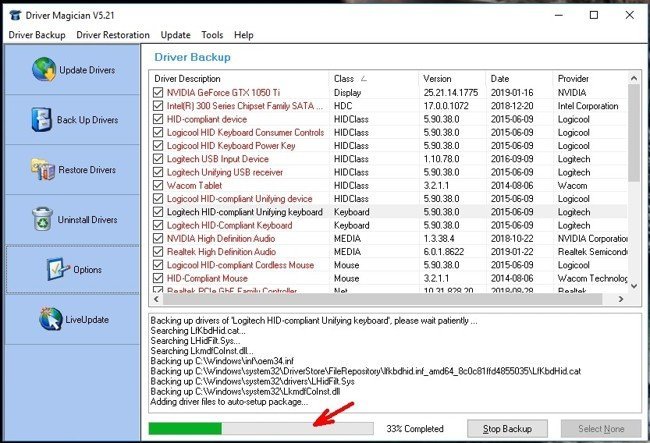Click the horizontal scroll left arrow

pos(156,299)
